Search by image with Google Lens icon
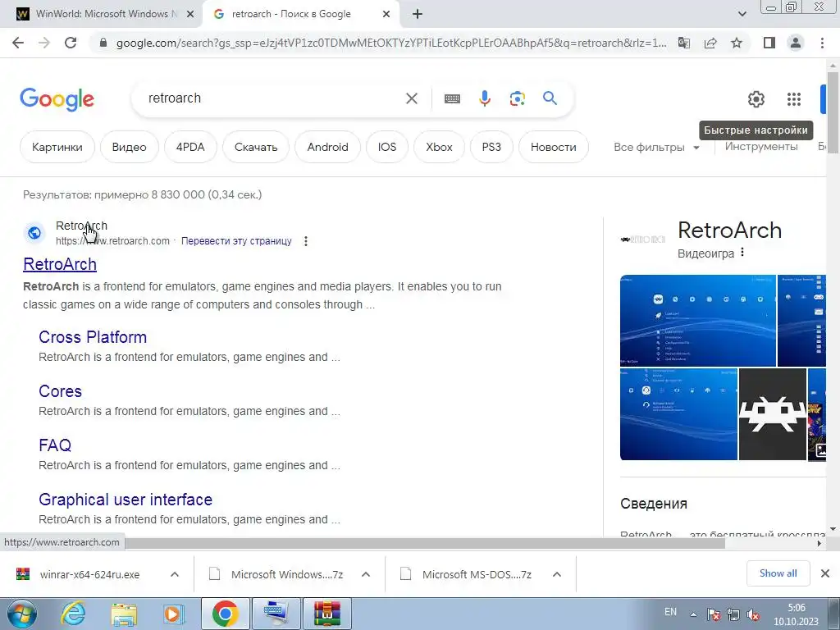Viewport: 840px width, 630px height. click(517, 98)
